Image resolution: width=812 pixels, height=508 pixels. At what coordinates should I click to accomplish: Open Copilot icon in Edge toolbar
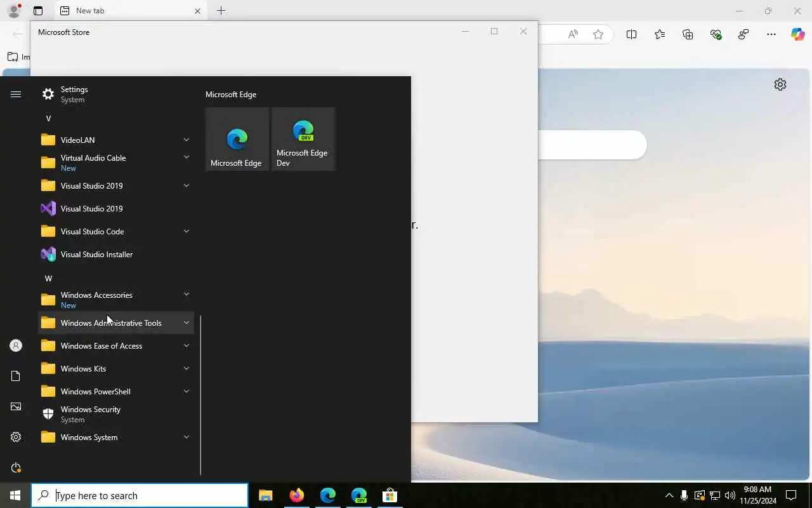pyautogui.click(x=797, y=34)
